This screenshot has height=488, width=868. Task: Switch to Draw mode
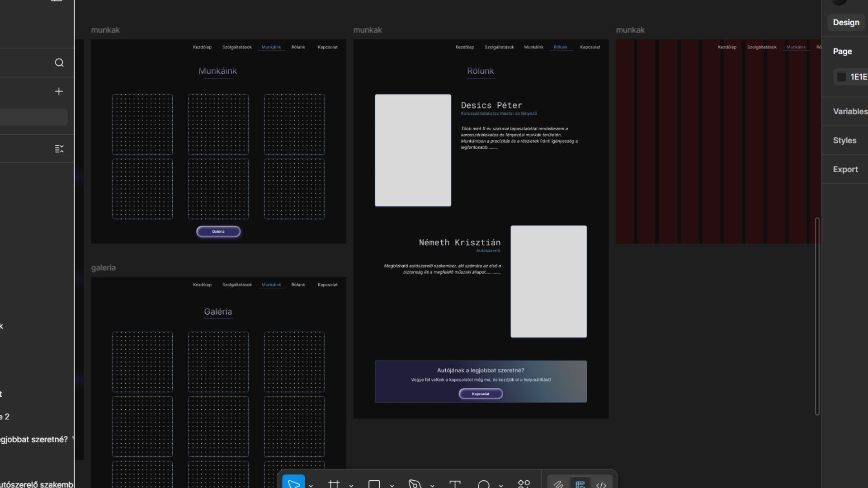click(x=559, y=484)
